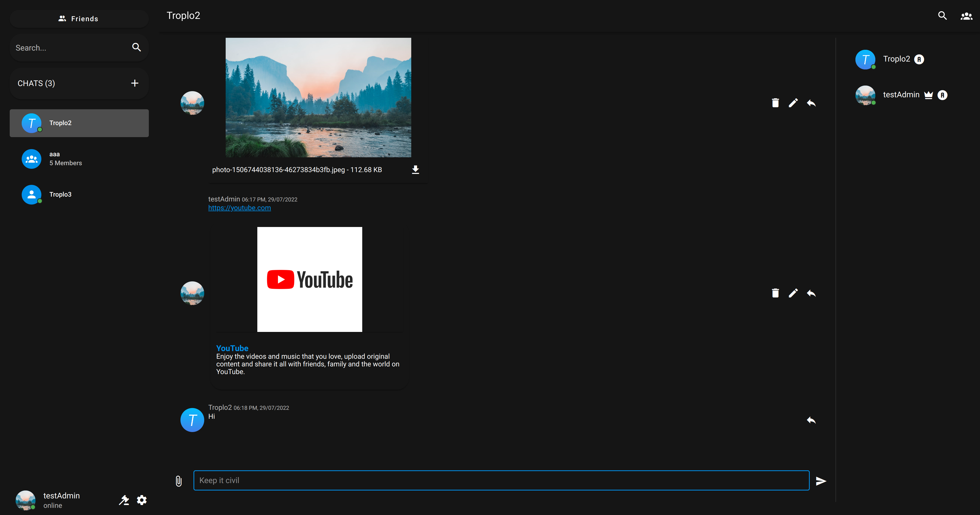Click the blue YouTube embed title
This screenshot has width=980, height=515.
(x=232, y=348)
